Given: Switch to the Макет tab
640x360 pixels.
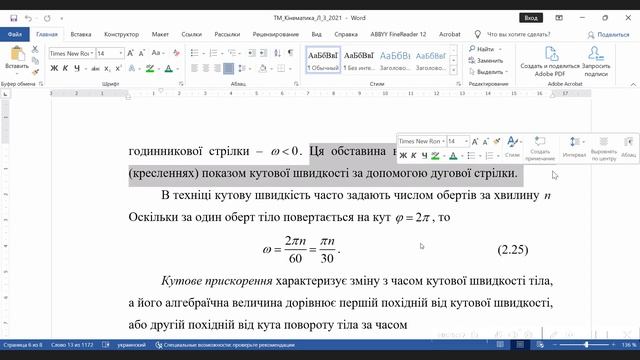Looking at the screenshot, I should [x=160, y=34].
